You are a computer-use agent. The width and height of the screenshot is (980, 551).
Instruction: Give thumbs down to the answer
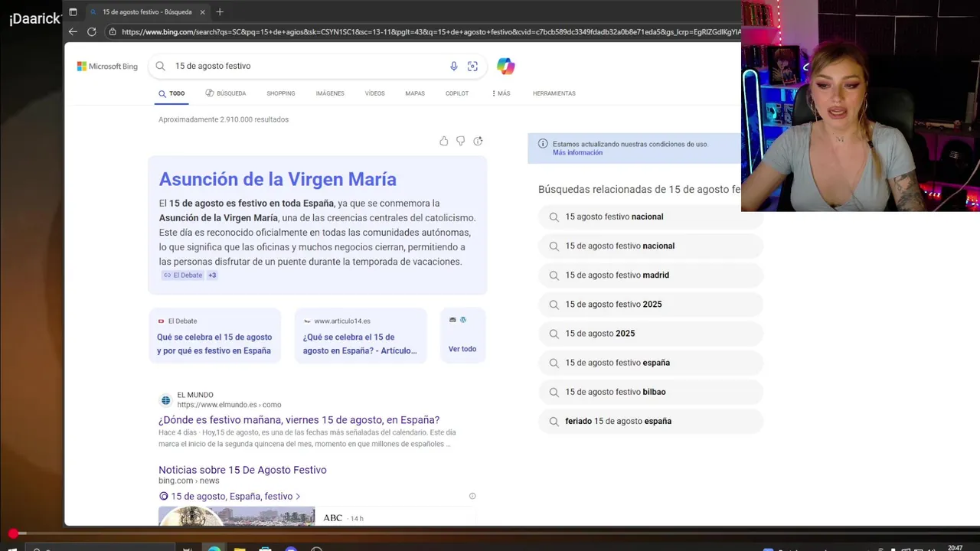461,141
